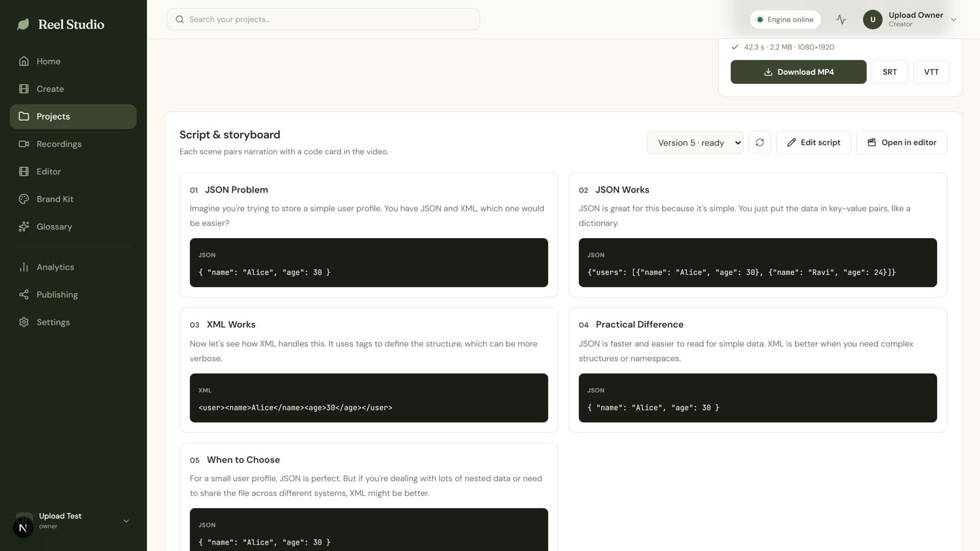Expand the Upload Test workspace chevron
This screenshot has width=980, height=551.
coord(126,521)
